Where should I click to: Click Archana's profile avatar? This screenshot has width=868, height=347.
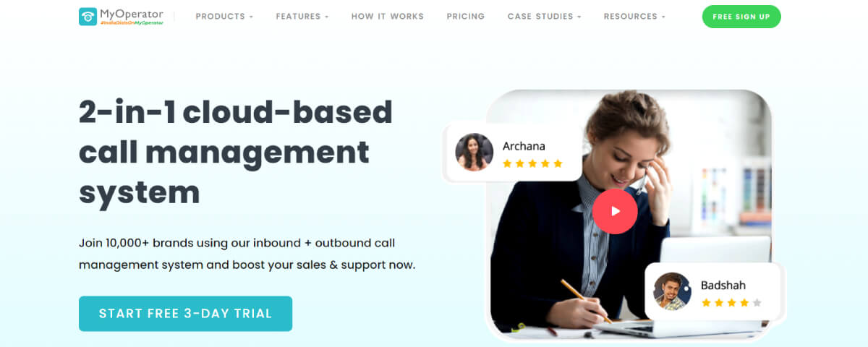point(475,152)
